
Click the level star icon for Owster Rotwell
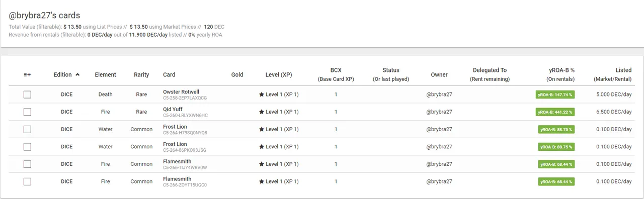coord(262,94)
